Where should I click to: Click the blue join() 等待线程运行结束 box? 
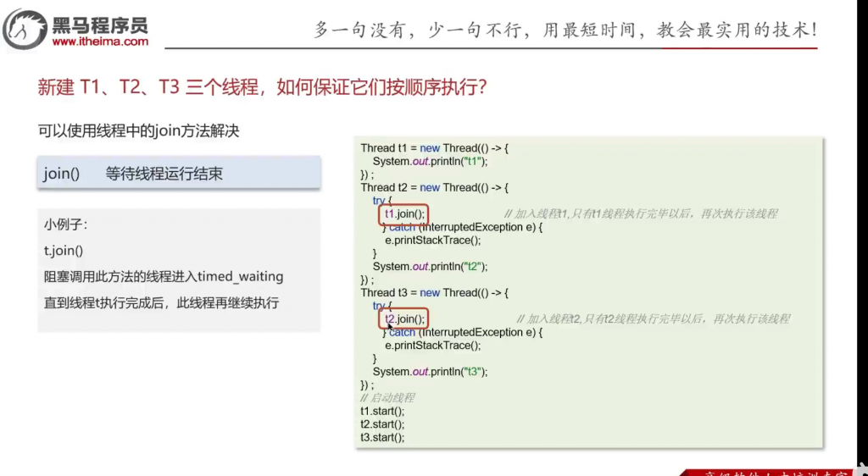[178, 173]
